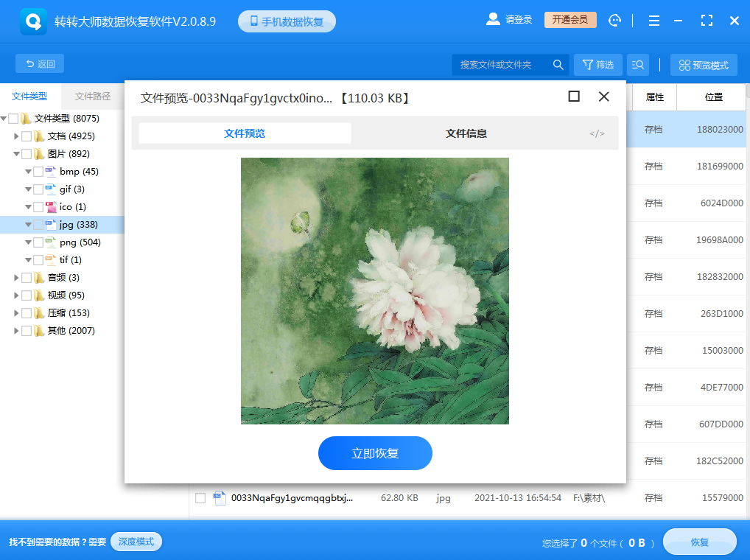Click the 视频 folder icon
The width and height of the screenshot is (750, 560).
39,295
